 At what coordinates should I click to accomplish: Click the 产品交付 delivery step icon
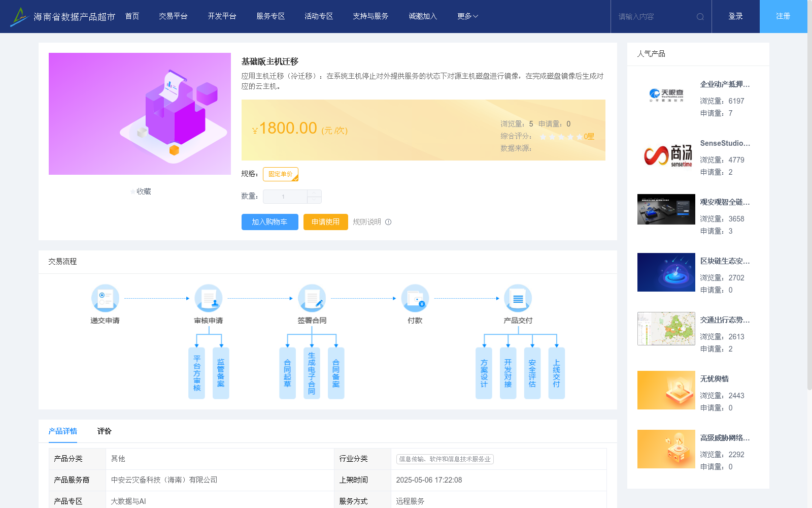(x=518, y=298)
